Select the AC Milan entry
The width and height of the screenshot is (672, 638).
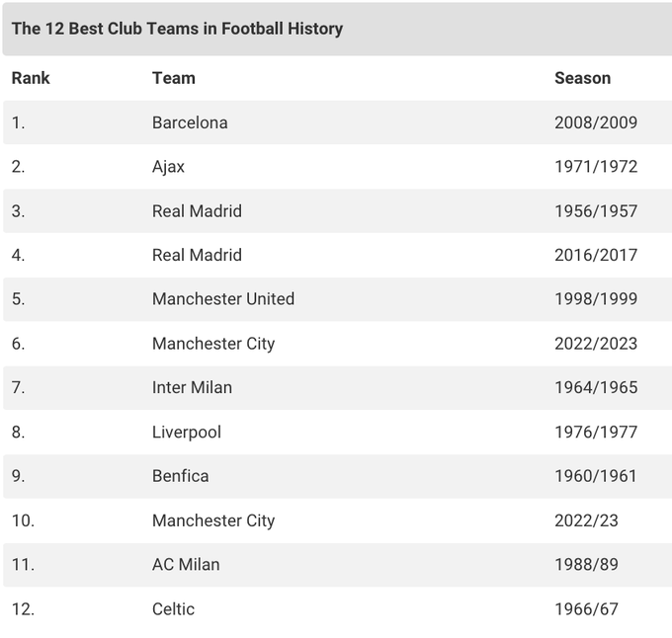click(186, 565)
